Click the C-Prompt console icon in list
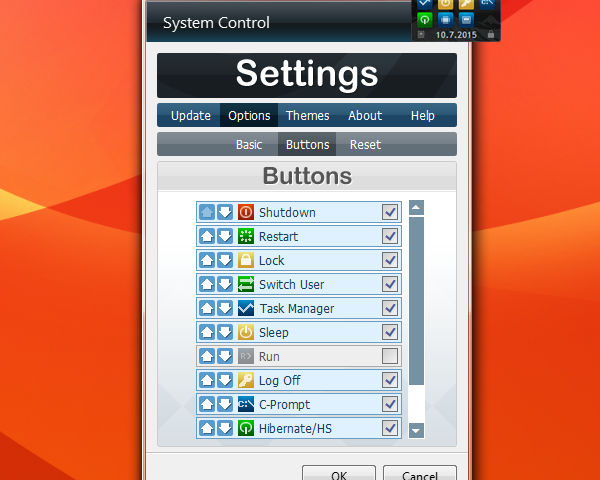The image size is (600, 480). pos(246,404)
